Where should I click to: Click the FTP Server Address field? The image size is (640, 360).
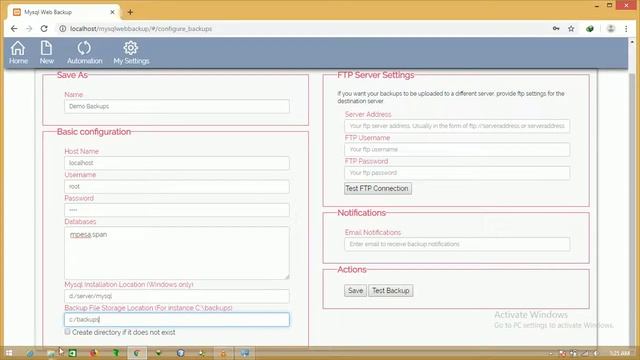(x=457, y=126)
